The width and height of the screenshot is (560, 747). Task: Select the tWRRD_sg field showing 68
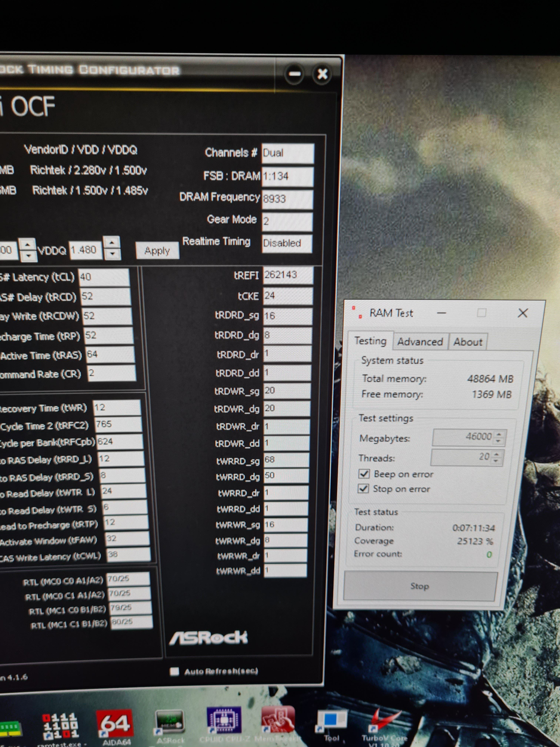286,460
